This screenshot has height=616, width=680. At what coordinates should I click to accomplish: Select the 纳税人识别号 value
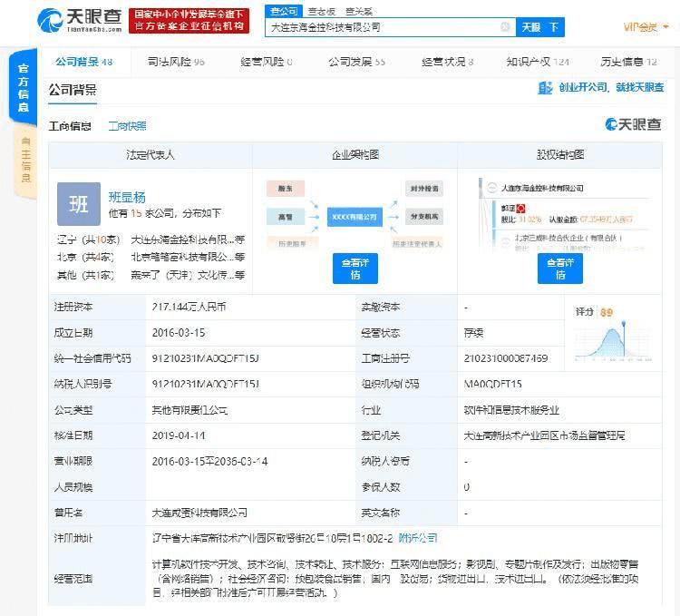[206, 384]
